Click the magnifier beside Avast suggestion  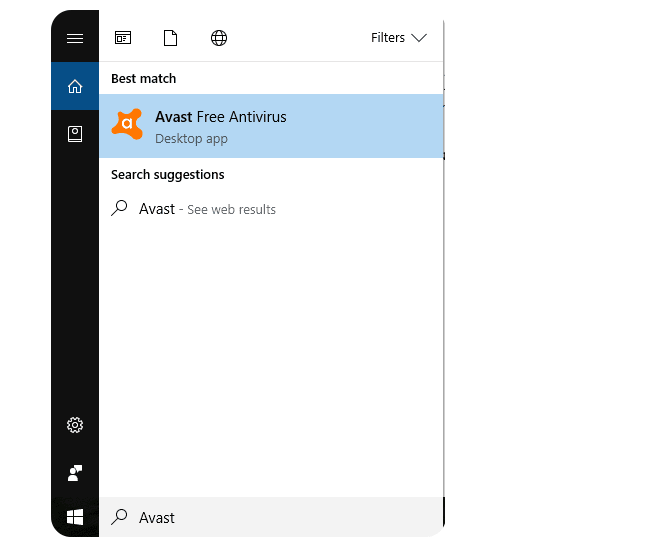[x=120, y=209]
